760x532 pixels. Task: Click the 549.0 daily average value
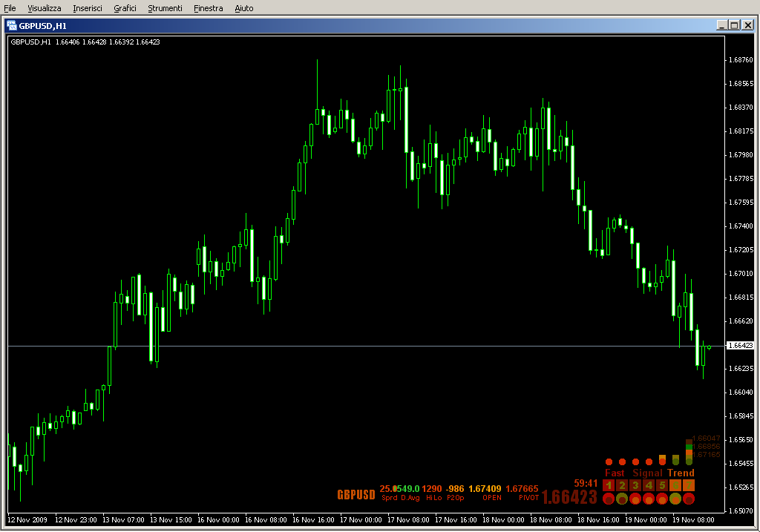[408, 489]
